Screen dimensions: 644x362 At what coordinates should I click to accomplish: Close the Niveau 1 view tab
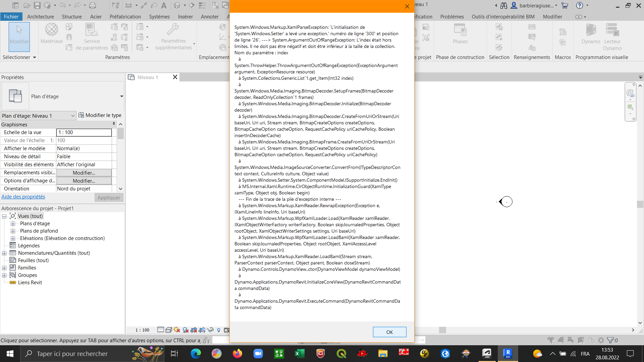(x=175, y=77)
